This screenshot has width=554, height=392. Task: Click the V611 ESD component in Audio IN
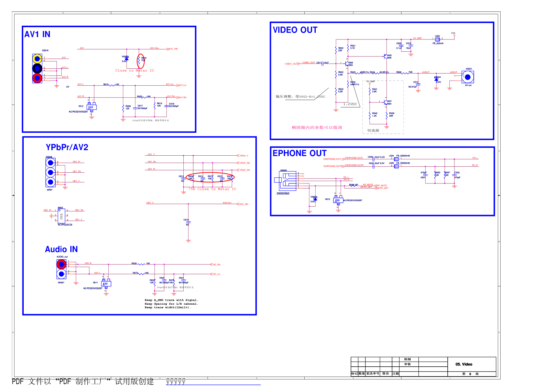tap(106, 283)
